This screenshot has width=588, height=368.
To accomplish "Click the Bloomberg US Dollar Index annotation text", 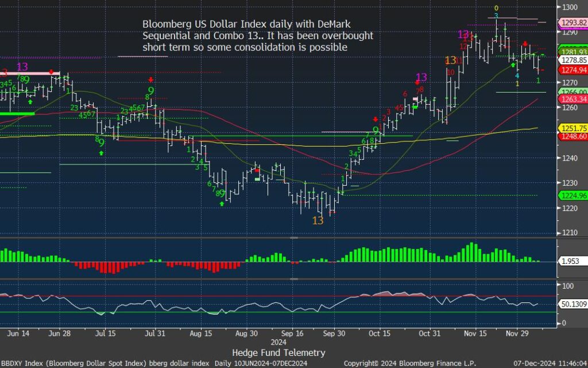I will (x=258, y=36).
